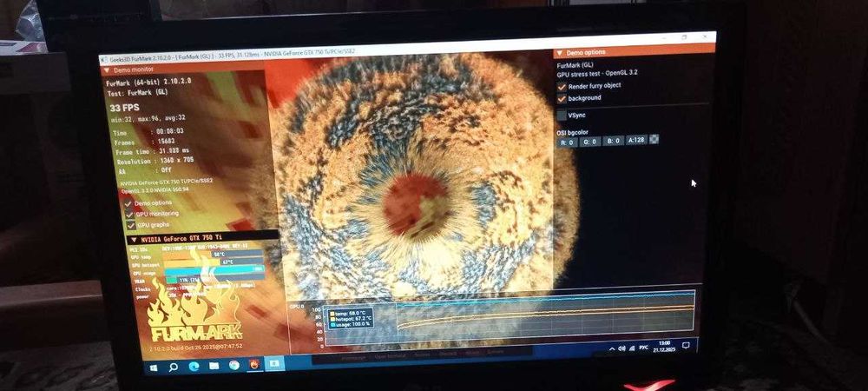Viewport: 868px width, 391px height.
Task: Open the Windows Start menu
Action: 154,368
